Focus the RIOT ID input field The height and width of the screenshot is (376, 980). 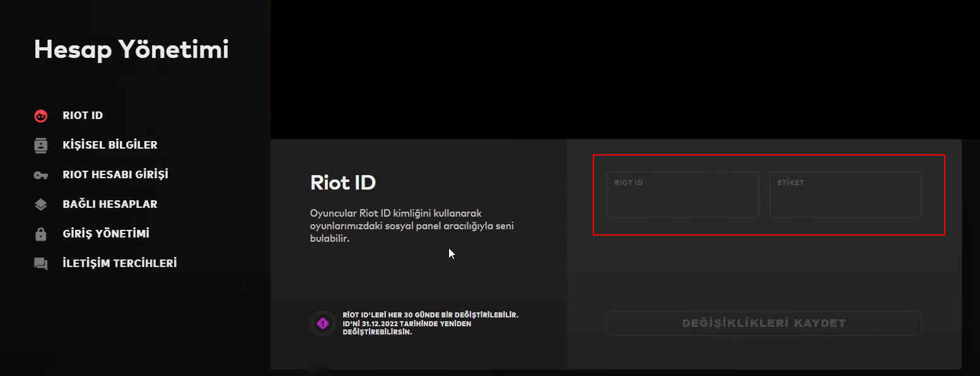tap(682, 195)
